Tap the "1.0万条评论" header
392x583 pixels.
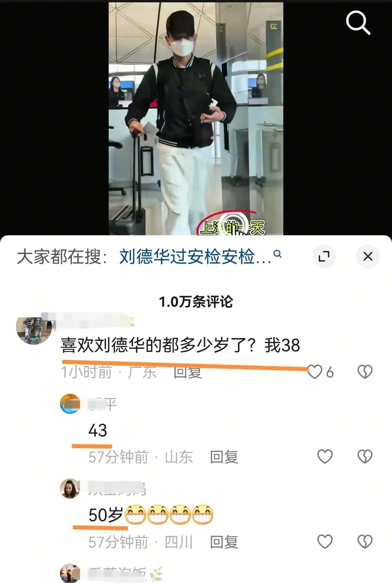196,302
